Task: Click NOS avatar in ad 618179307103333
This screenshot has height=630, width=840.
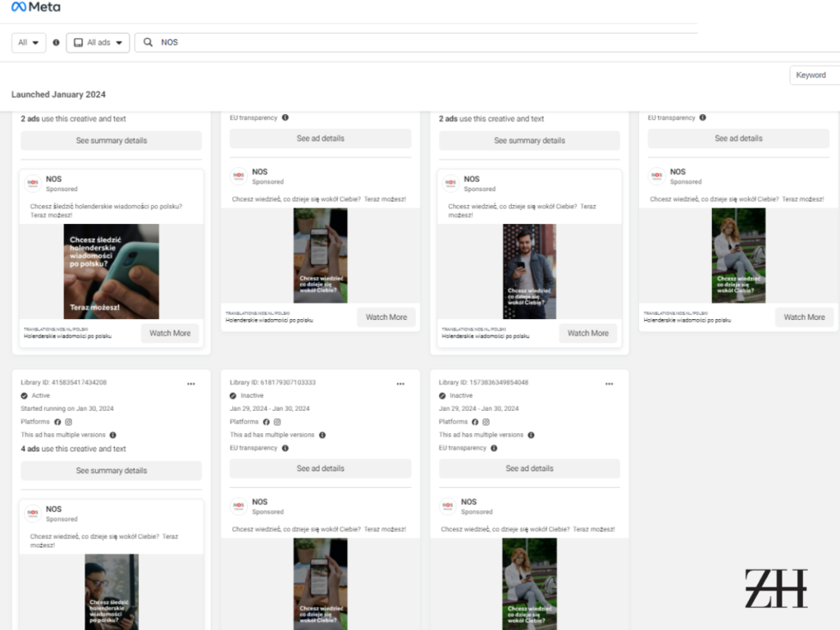Action: point(239,505)
